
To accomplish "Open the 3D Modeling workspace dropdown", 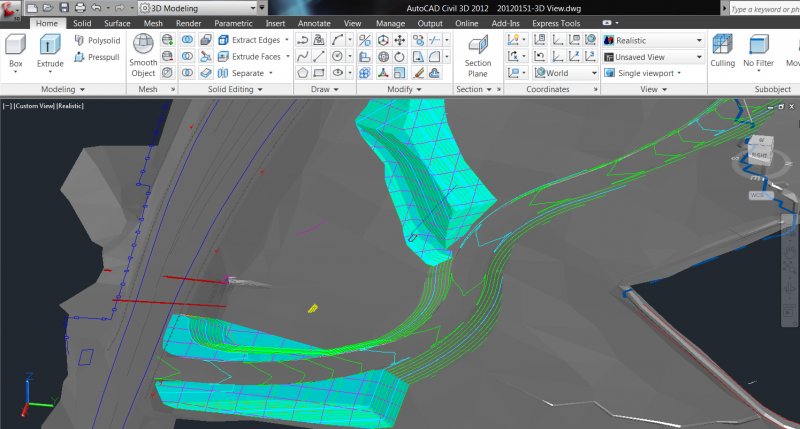I will tap(196, 7).
